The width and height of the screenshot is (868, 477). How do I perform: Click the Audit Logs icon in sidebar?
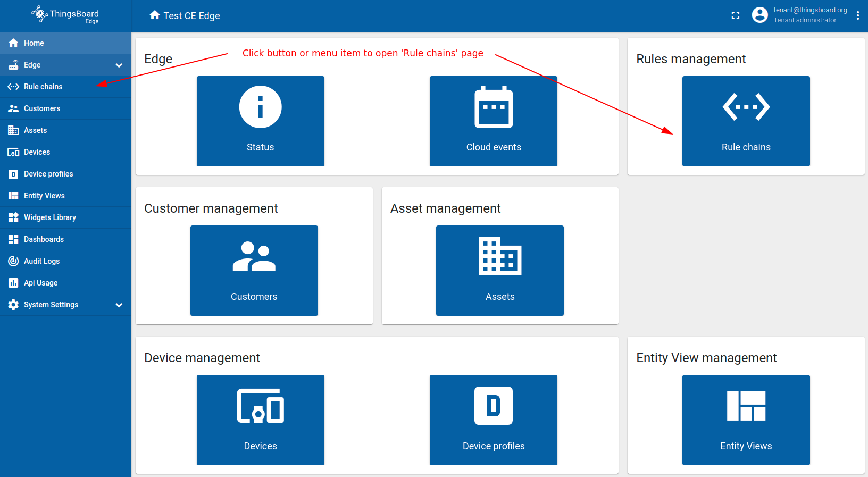point(13,261)
